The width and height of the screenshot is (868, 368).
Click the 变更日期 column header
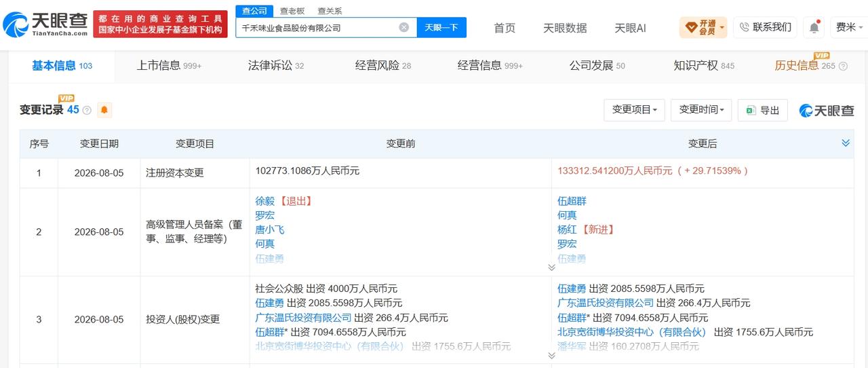coord(99,143)
